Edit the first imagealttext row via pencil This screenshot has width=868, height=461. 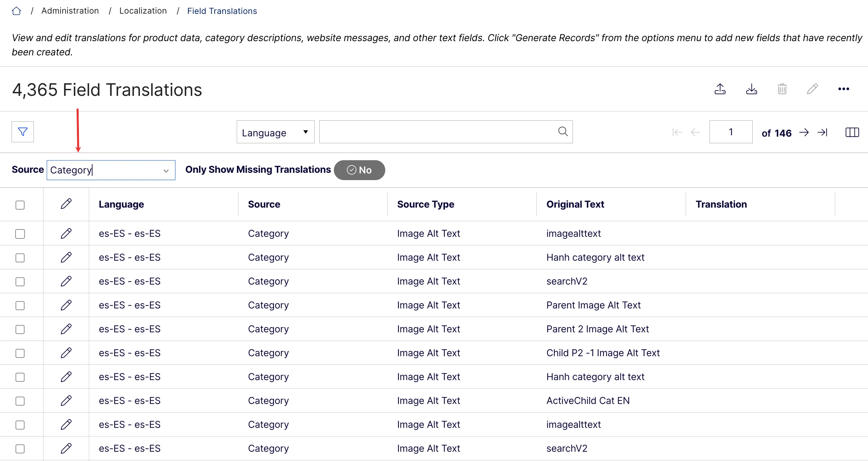click(66, 233)
